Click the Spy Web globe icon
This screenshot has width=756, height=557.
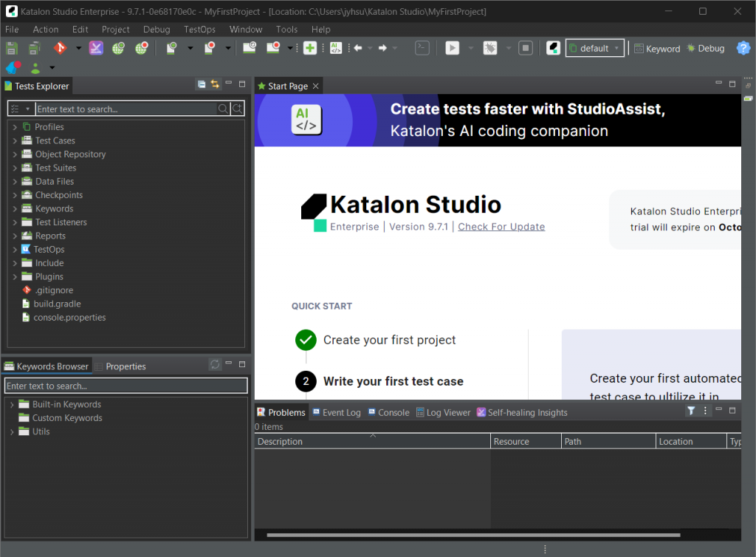click(118, 48)
